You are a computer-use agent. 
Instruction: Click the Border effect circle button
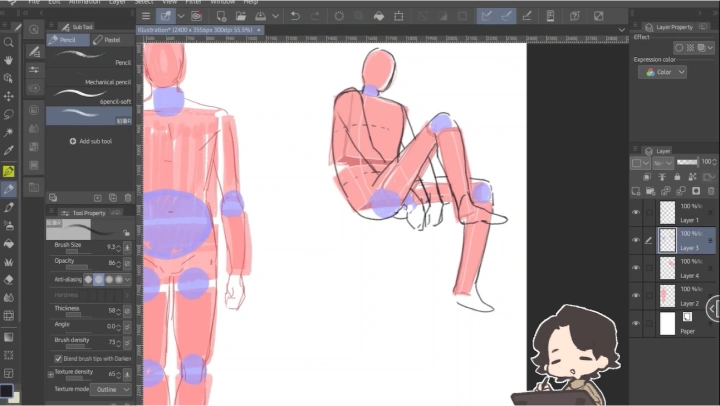(x=679, y=47)
